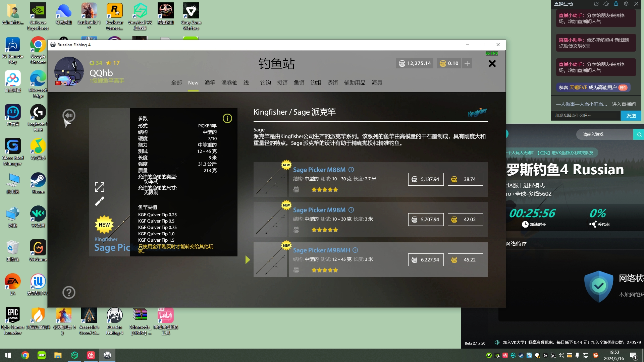Open info icon next to Sage Picker M88M
Image resolution: width=644 pixels, height=362 pixels.
click(x=351, y=170)
